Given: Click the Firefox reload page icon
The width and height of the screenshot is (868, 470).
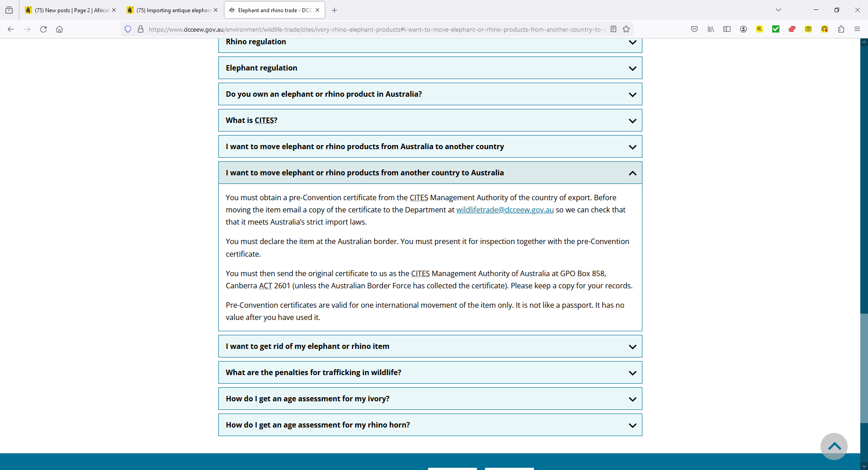Looking at the screenshot, I should click(x=43, y=29).
